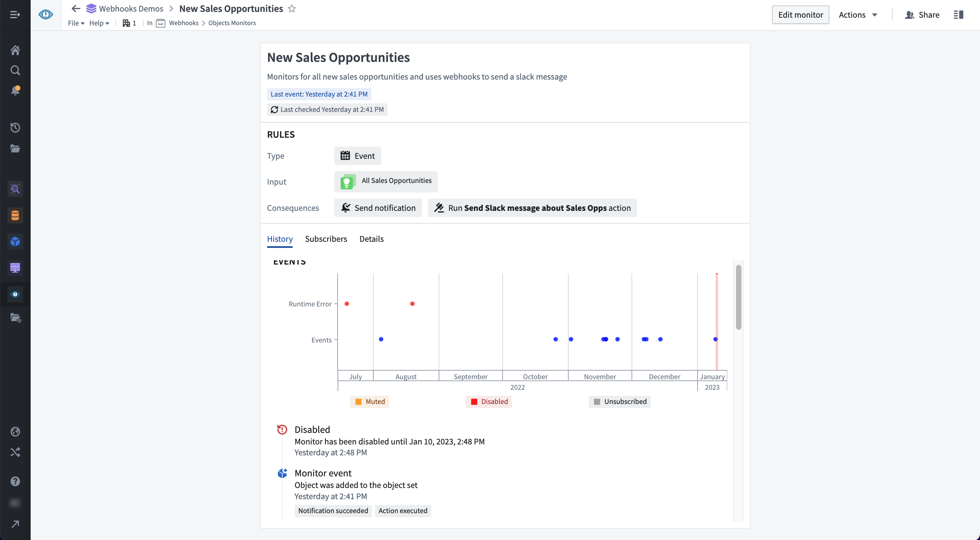The height and width of the screenshot is (540, 980).
Task: Open the orange database app icon
Action: point(15,215)
